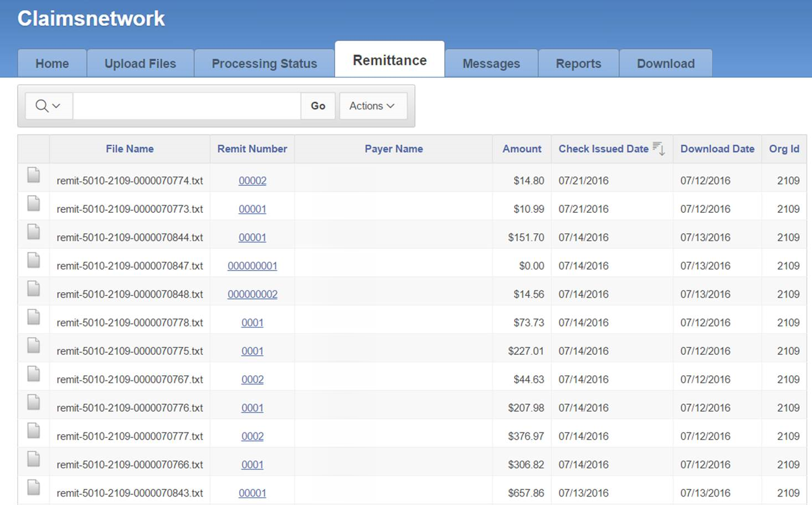Switch to the Home tab
Image resolution: width=812 pixels, height=505 pixels.
pos(52,63)
